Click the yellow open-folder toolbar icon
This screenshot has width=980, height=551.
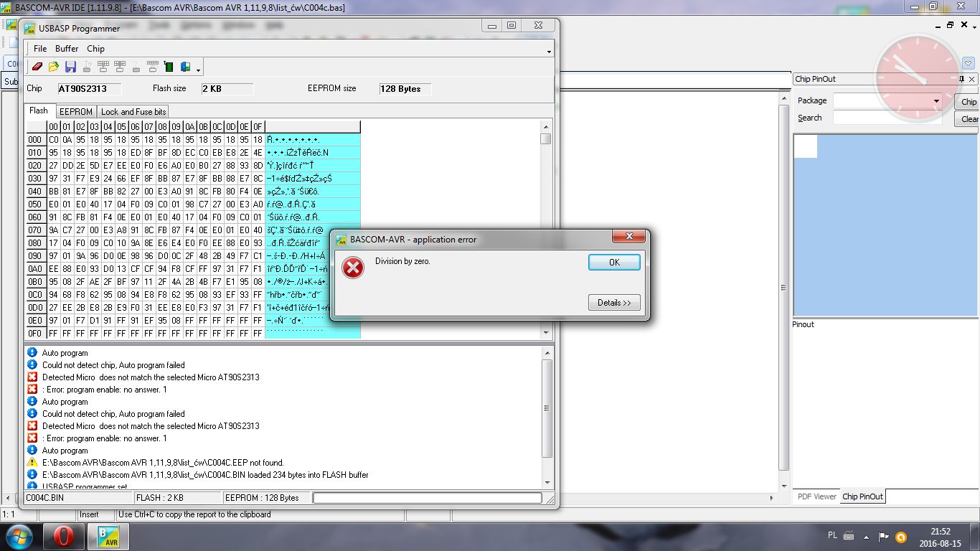(x=54, y=67)
